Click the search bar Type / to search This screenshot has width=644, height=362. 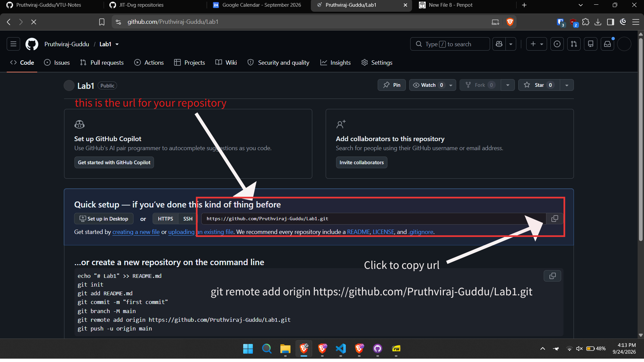(x=450, y=44)
